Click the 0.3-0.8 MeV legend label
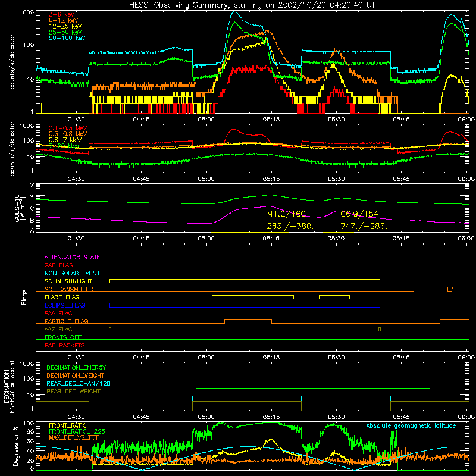The width and height of the screenshot is (476, 476). (67, 134)
